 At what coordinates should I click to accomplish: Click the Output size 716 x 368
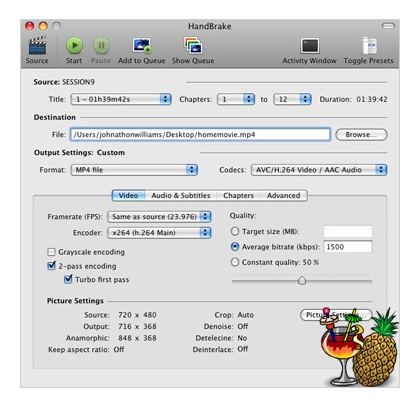coord(137,326)
